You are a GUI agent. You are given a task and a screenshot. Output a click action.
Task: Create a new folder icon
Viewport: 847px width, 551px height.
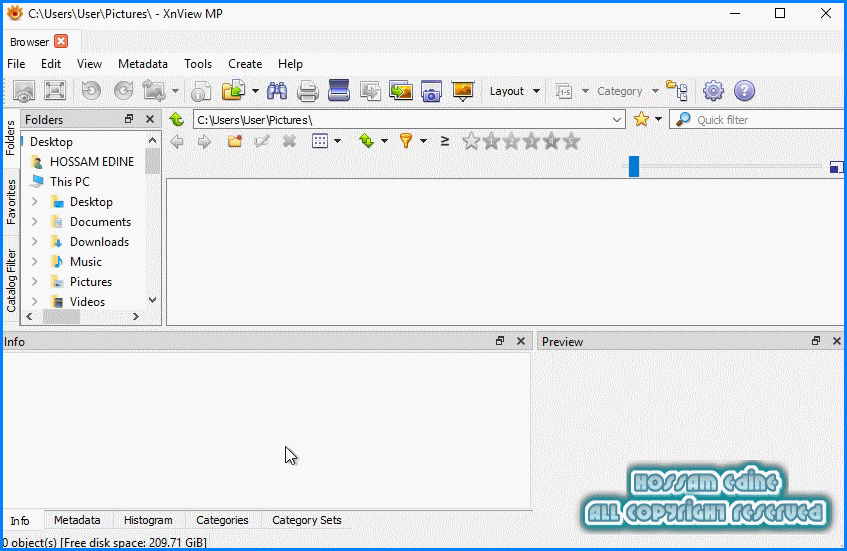(234, 142)
